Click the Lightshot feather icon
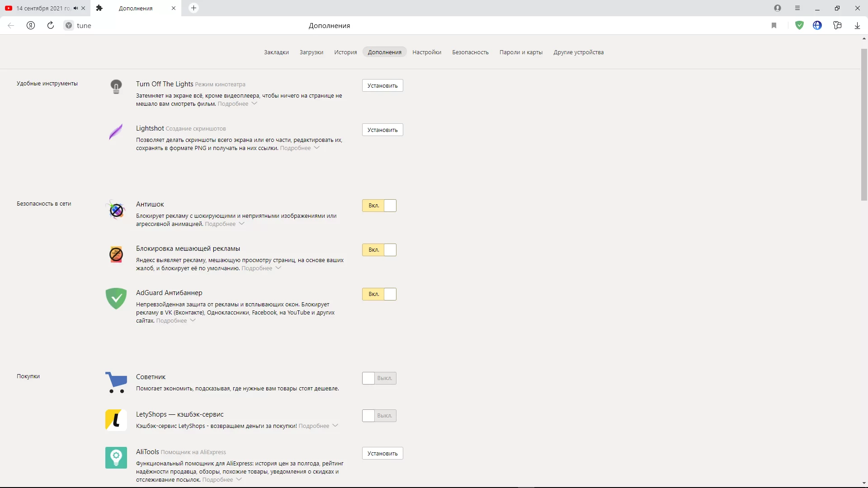The image size is (868, 488). (x=116, y=132)
